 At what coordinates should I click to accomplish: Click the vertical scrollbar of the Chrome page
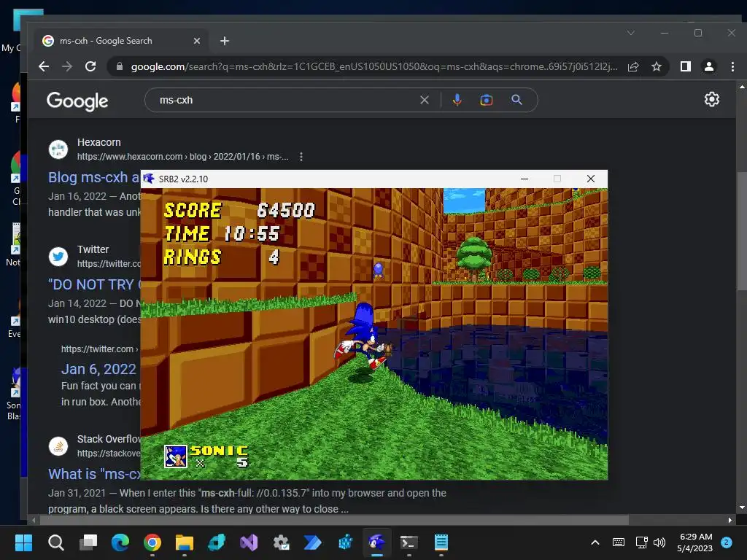pyautogui.click(x=742, y=231)
